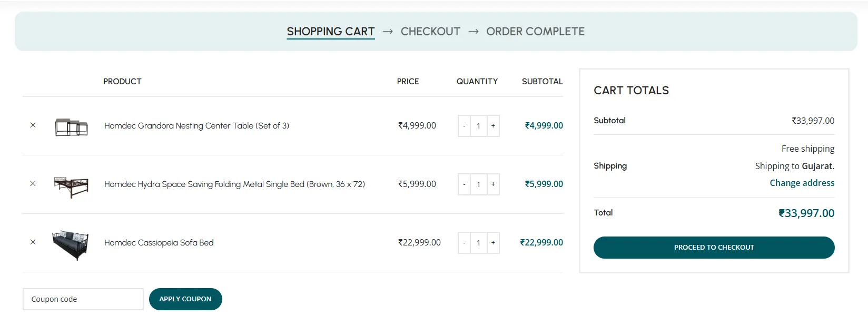
Task: Click subtotal ₹22,999.00 for Cassiopeia Sofa Bed
Action: tap(541, 242)
